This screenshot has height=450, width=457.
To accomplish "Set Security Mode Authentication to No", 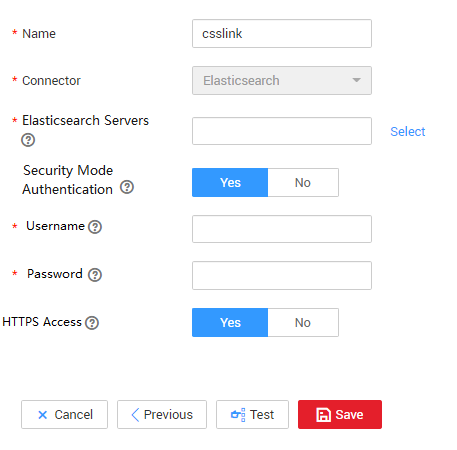I will 303,183.
